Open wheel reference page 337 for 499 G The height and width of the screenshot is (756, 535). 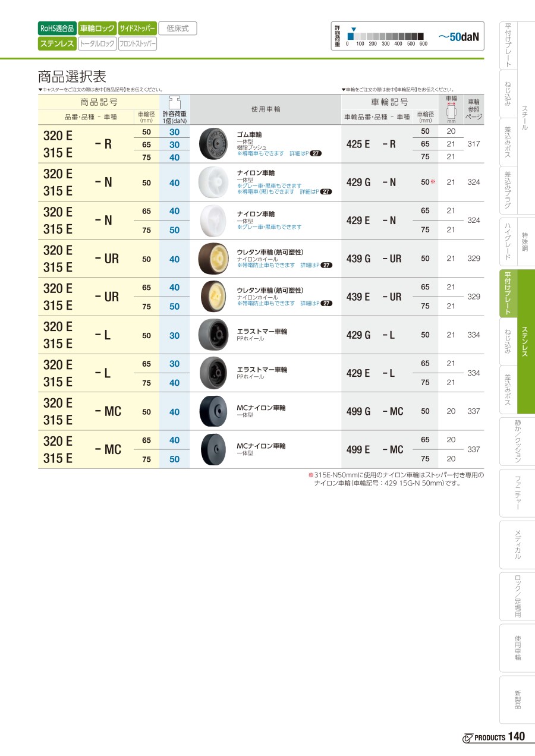pyautogui.click(x=473, y=411)
